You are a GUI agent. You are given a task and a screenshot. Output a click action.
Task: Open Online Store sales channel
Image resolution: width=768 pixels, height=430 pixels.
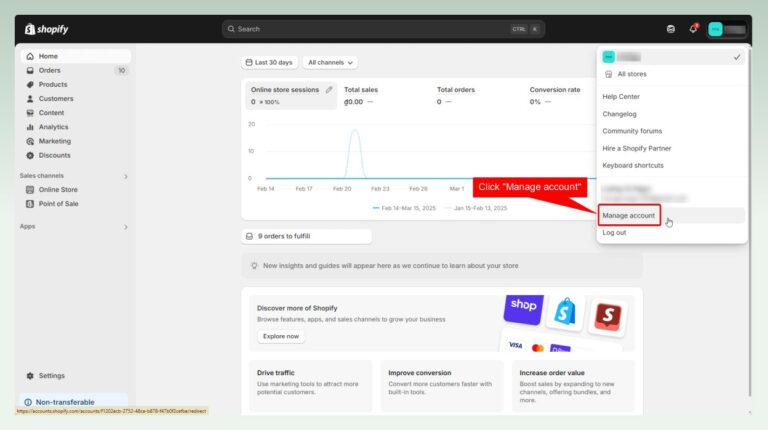[x=76, y=190]
